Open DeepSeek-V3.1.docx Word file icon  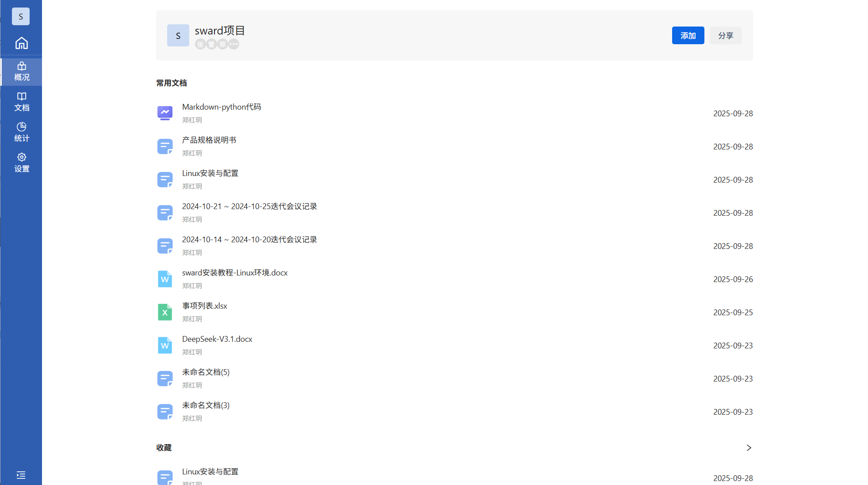[165, 345]
